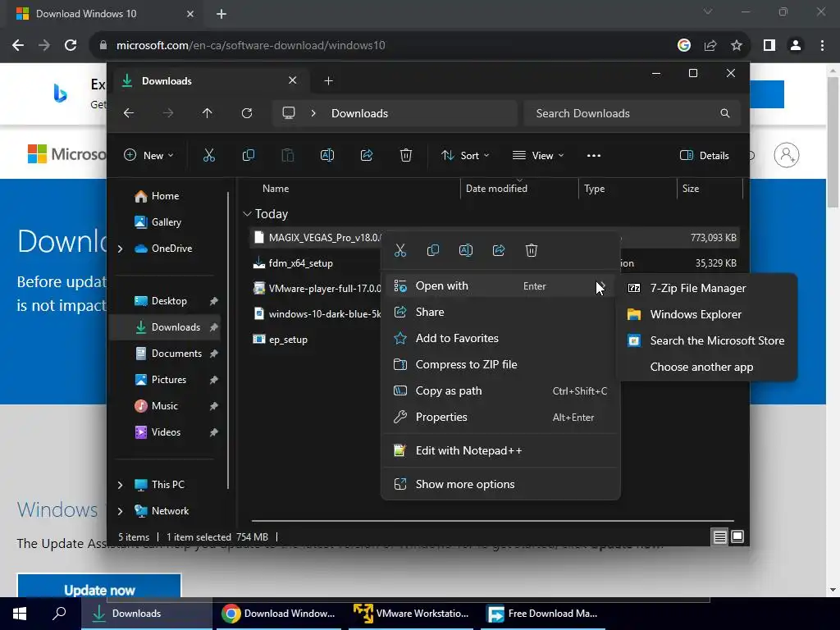
Task: Click Copy icon in Explorer toolbar
Action: (x=248, y=155)
